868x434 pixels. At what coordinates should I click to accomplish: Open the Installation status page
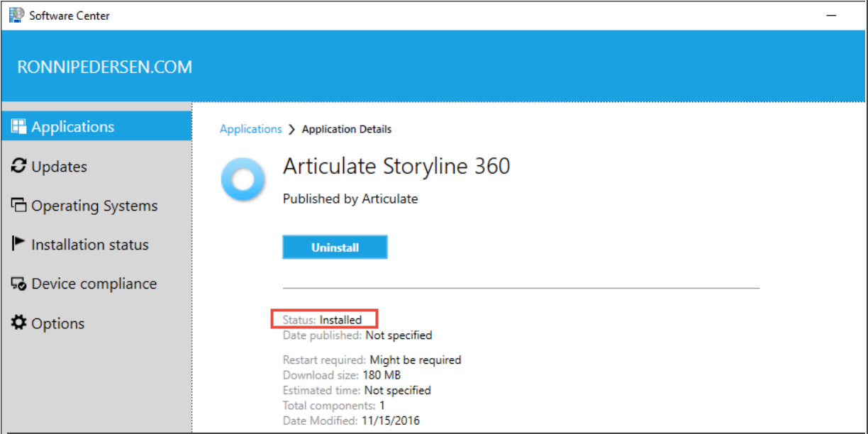pyautogui.click(x=96, y=245)
